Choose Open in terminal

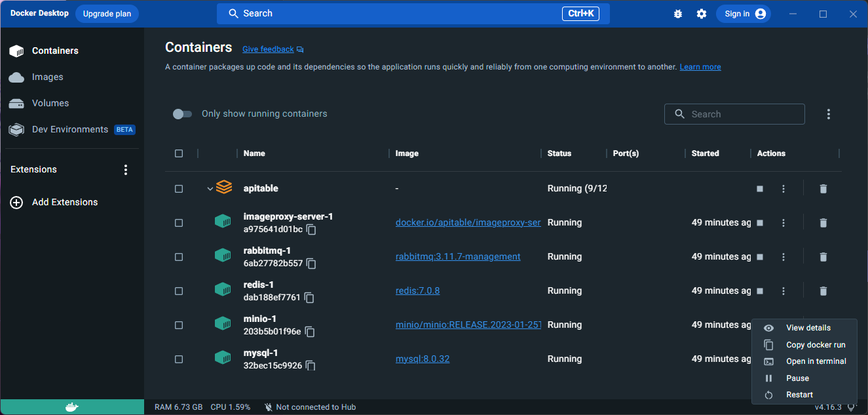tap(804, 361)
